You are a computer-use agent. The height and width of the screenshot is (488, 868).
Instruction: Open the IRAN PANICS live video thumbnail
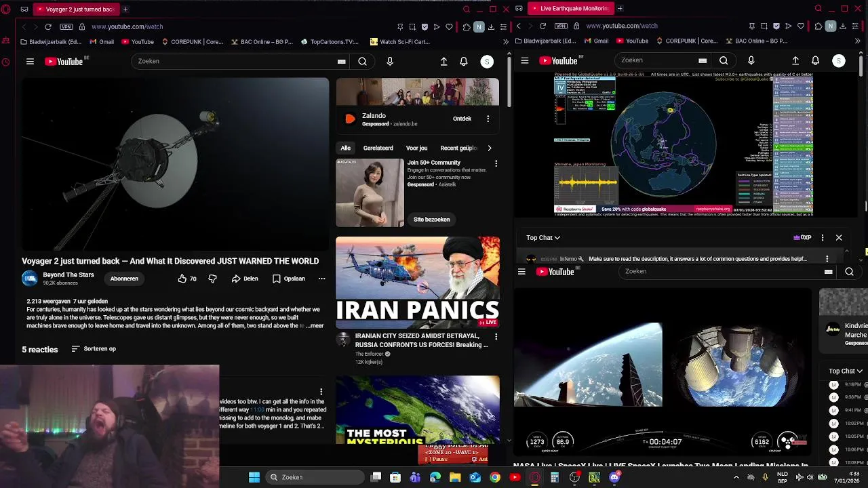click(418, 282)
